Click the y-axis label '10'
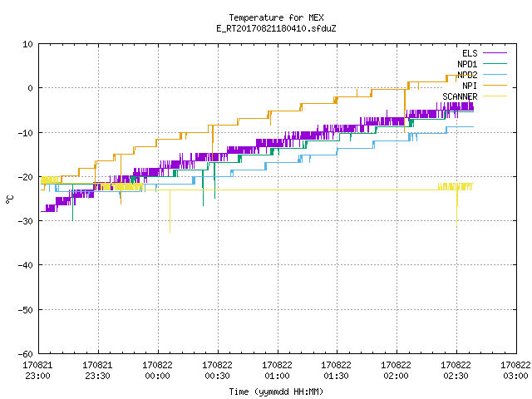 click(x=27, y=44)
